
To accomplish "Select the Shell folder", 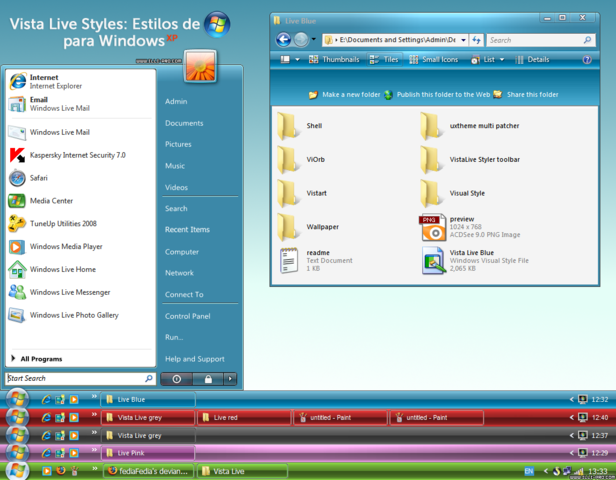I will click(x=300, y=126).
